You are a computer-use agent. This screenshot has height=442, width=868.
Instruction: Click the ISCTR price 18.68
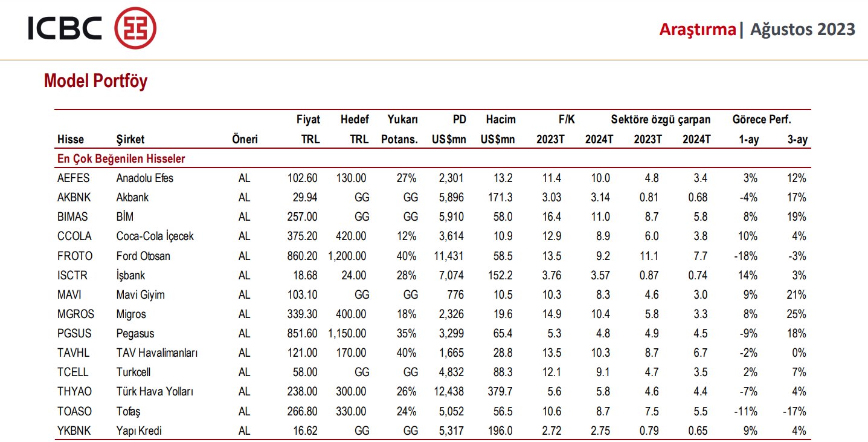[x=305, y=275]
